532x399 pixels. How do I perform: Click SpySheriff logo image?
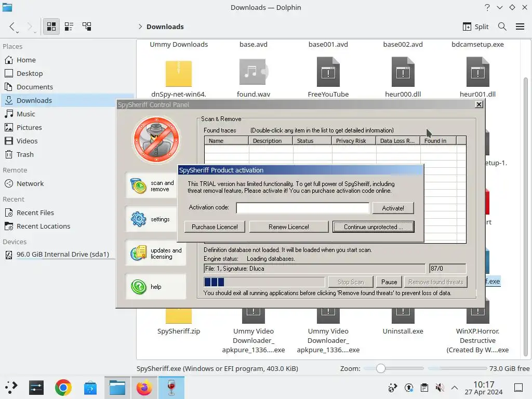point(156,140)
